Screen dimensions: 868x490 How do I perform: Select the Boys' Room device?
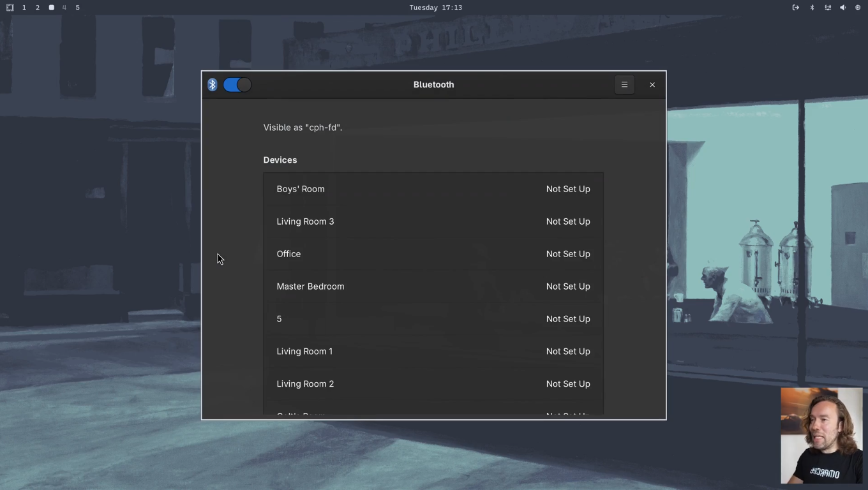tap(433, 189)
